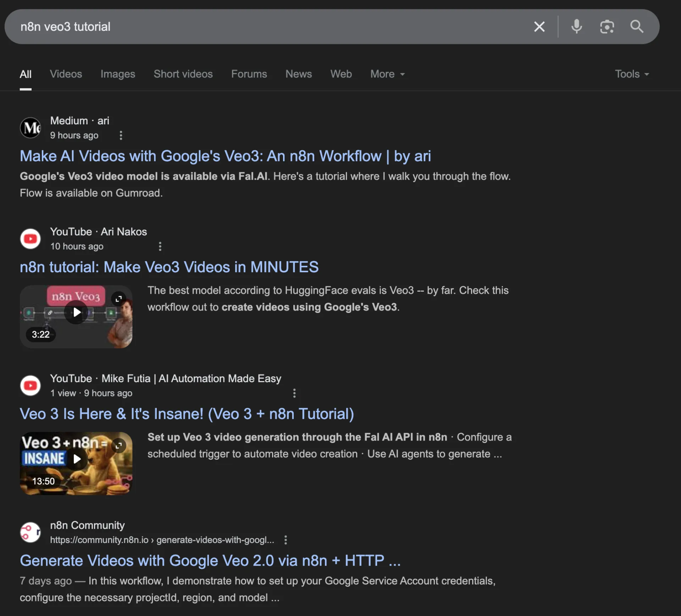Click the 'Medium · ari' source text
The width and height of the screenshot is (681, 616).
point(80,121)
